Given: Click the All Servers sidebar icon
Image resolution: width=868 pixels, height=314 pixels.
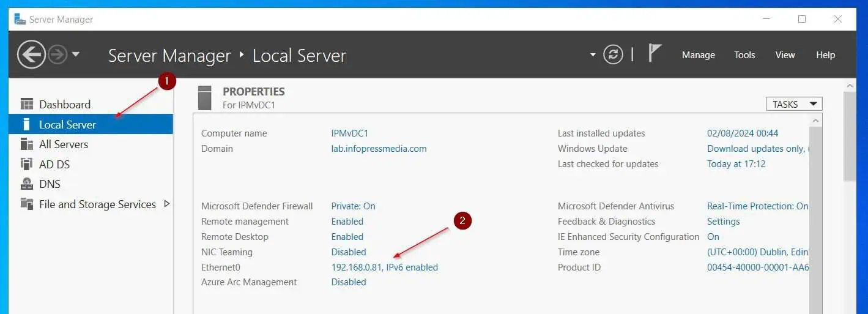Looking at the screenshot, I should [27, 144].
